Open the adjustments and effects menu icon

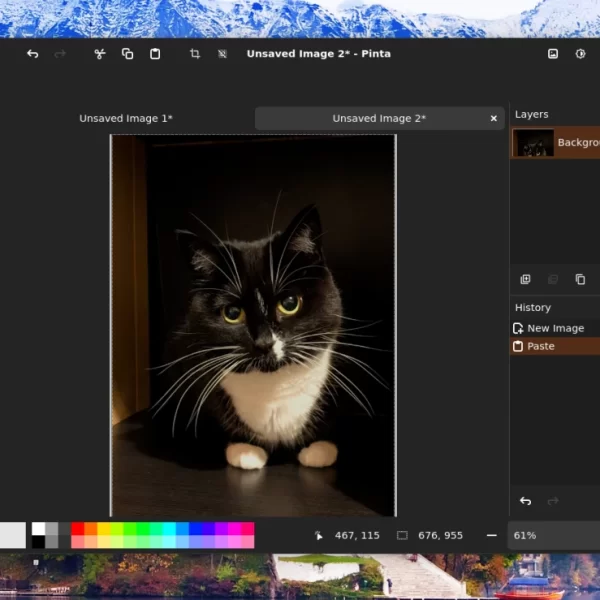coord(581,54)
